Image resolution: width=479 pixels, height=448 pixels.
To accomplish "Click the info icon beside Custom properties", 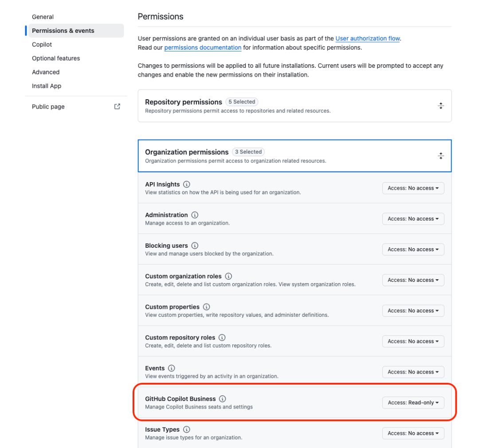I will [206, 307].
